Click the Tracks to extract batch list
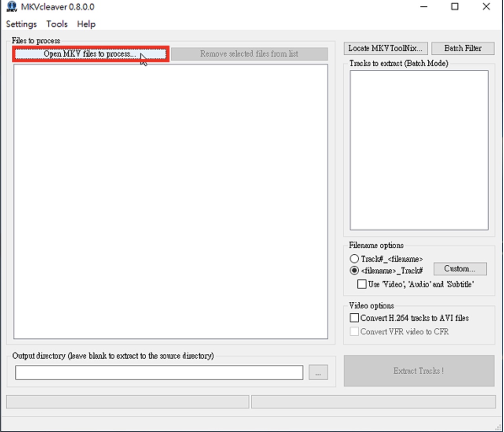Screen dimensions: 504x432 [x=419, y=150]
